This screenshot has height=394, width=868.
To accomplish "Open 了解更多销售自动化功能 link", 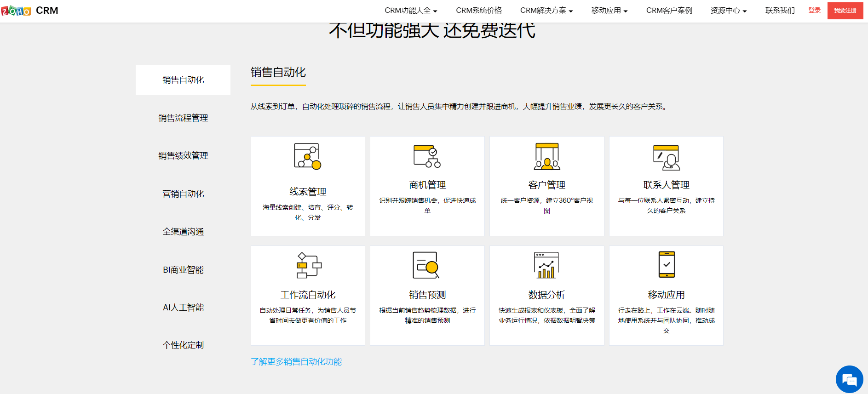I will tap(296, 362).
